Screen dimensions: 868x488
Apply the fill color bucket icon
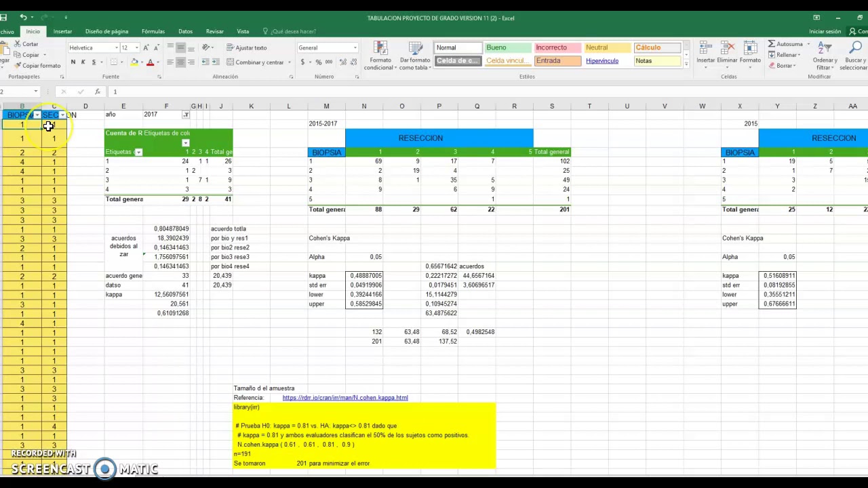(134, 62)
